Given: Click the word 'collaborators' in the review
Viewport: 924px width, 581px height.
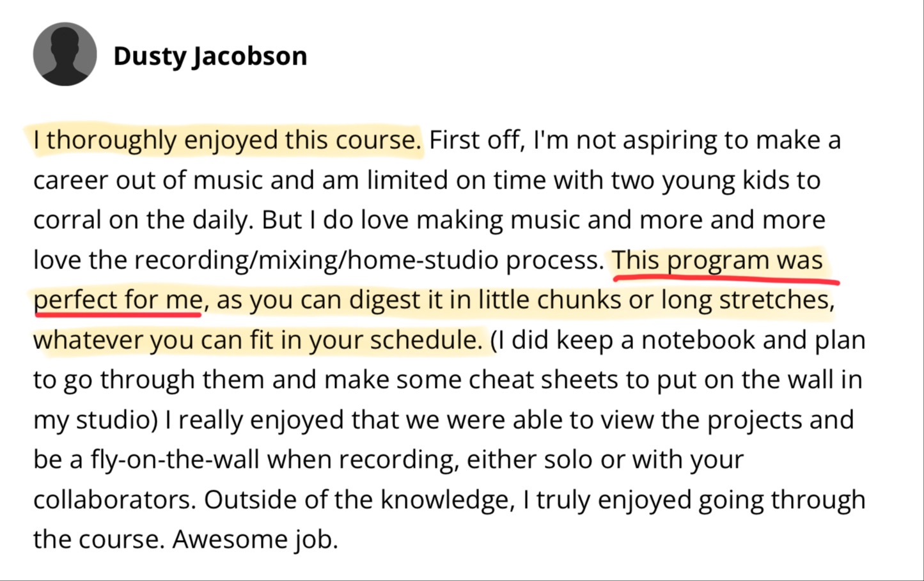Looking at the screenshot, I should point(112,499).
